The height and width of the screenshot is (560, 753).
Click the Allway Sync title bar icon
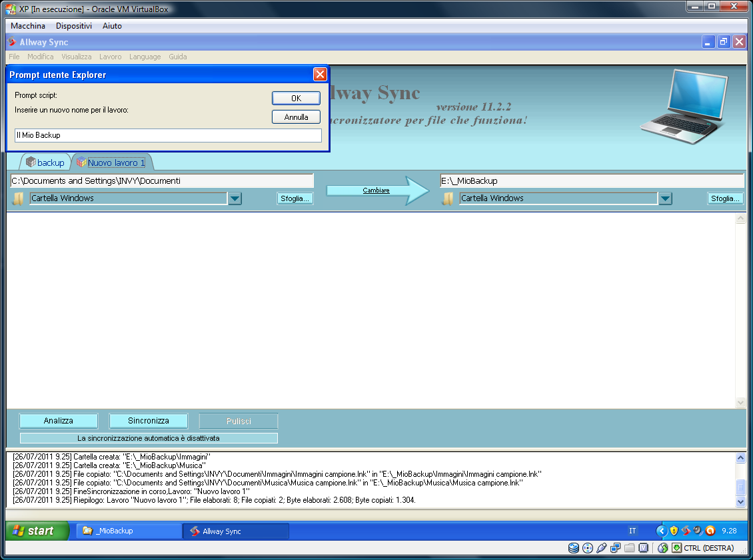tap(12, 42)
